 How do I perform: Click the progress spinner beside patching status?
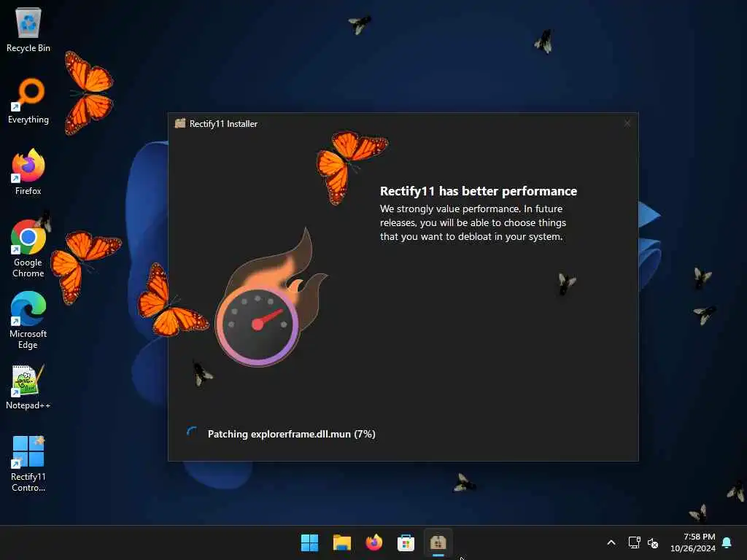click(x=192, y=432)
